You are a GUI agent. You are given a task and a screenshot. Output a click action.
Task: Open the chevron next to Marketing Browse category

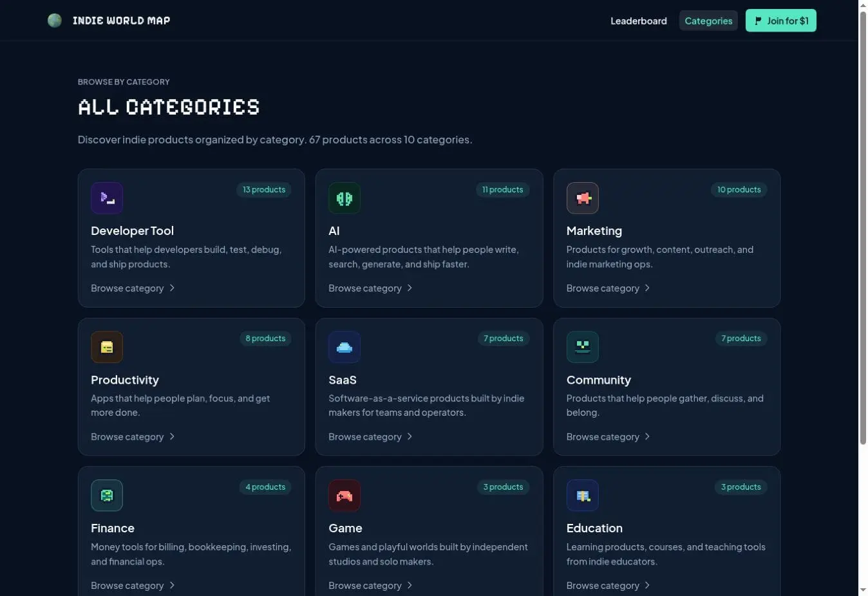[647, 288]
